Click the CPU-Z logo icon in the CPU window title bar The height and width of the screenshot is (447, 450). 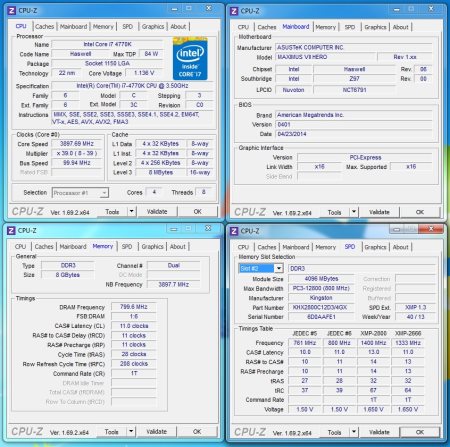(x=12, y=10)
